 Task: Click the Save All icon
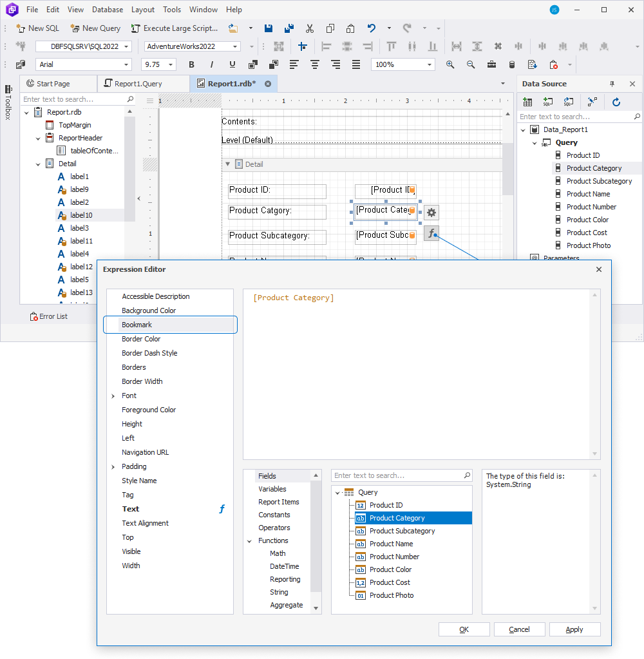[289, 28]
